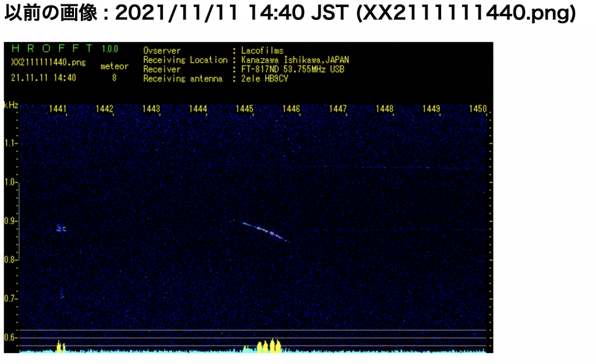
Task: Click the 'meteor' label
Action: point(115,66)
